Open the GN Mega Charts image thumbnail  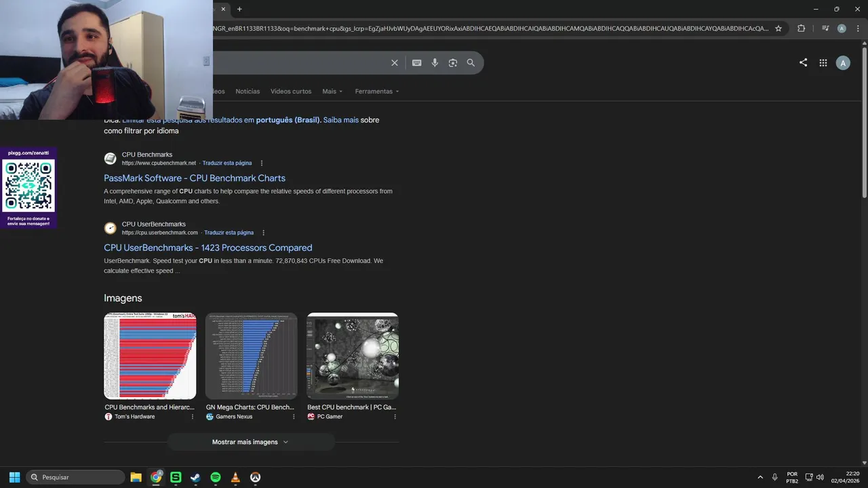[x=251, y=356]
